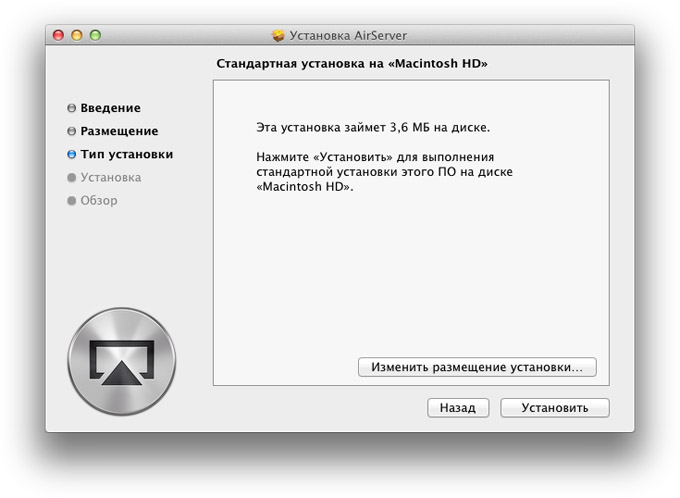
Task: Click the blue bullet beside Тип установки
Action: coord(72,154)
